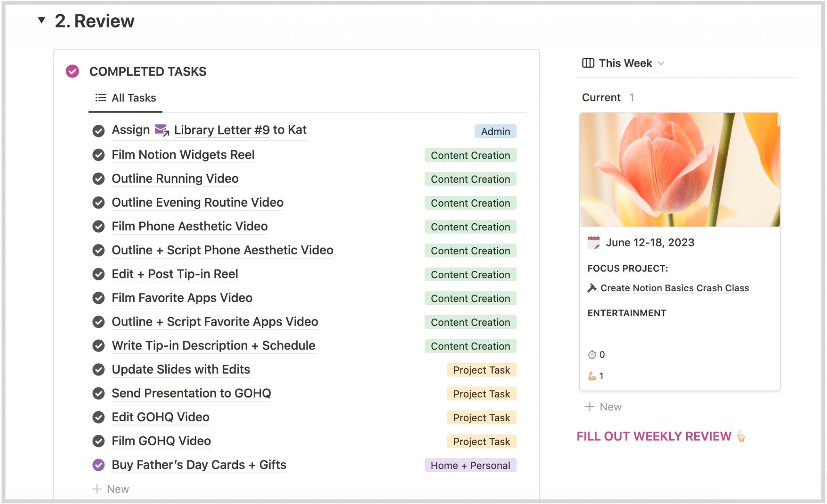Image resolution: width=827 pixels, height=504 pixels.
Task: Open the This Week view dropdown chevron
Action: (661, 63)
